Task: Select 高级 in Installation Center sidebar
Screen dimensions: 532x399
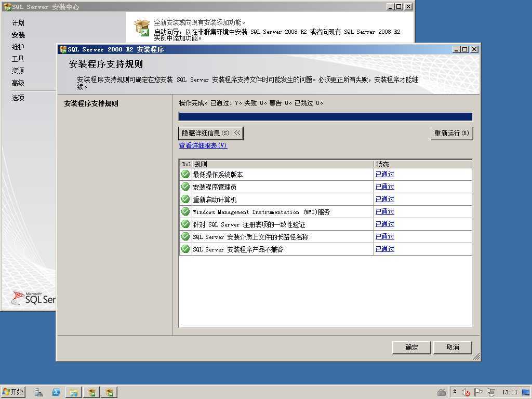Action: pos(18,83)
